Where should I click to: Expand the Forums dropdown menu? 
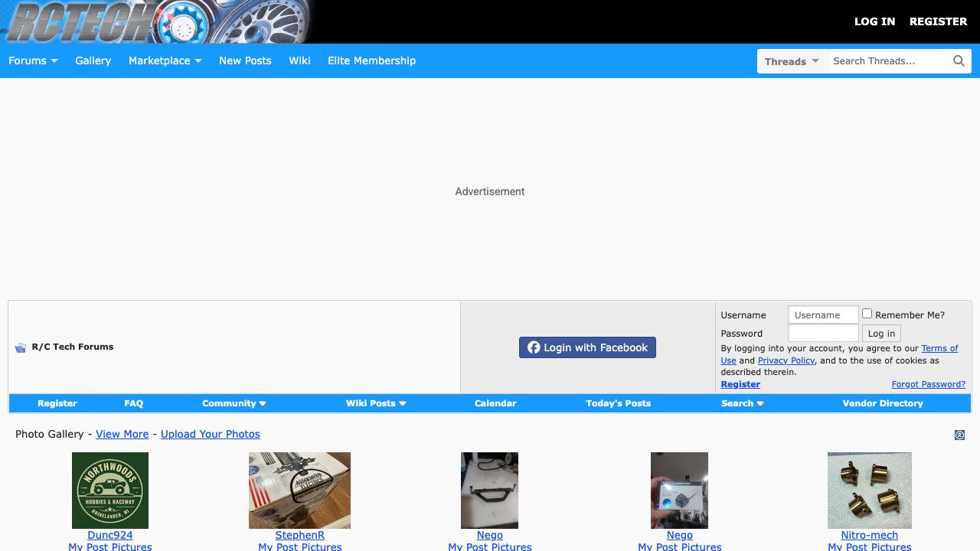(33, 61)
